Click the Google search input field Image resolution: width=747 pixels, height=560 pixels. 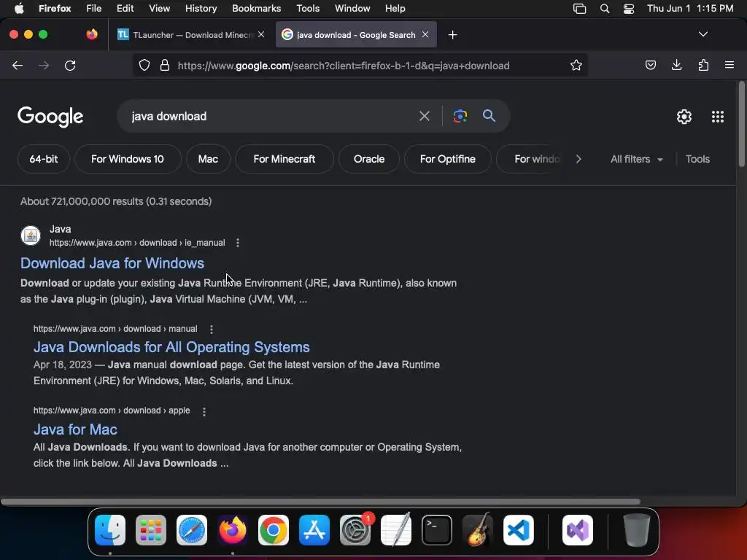(269, 116)
